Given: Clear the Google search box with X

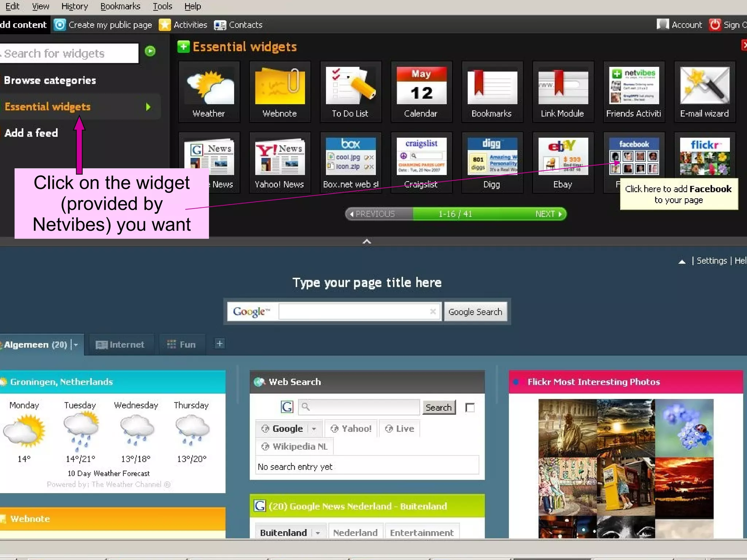Looking at the screenshot, I should (433, 311).
